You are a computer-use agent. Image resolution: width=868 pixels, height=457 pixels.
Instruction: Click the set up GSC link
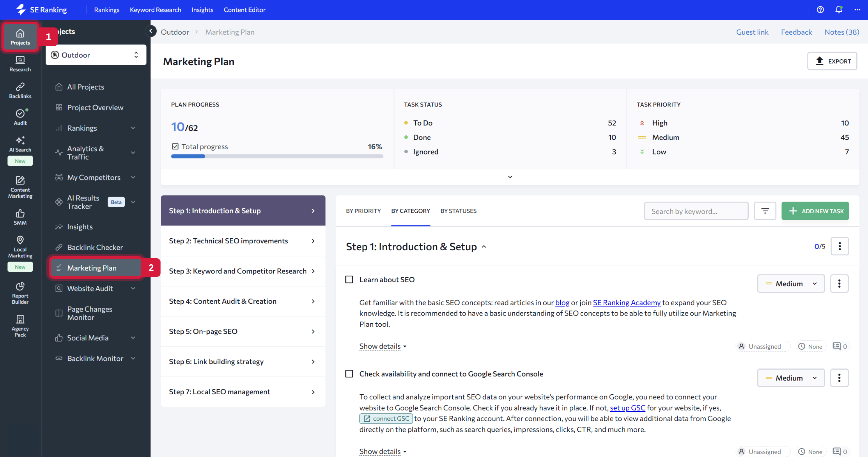628,407
